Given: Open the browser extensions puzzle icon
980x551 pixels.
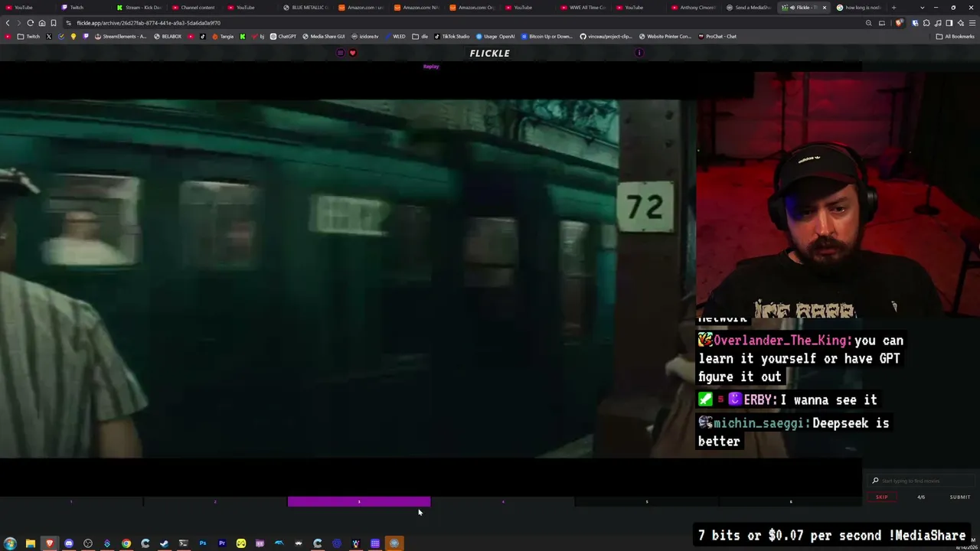Looking at the screenshot, I should coord(926,23).
